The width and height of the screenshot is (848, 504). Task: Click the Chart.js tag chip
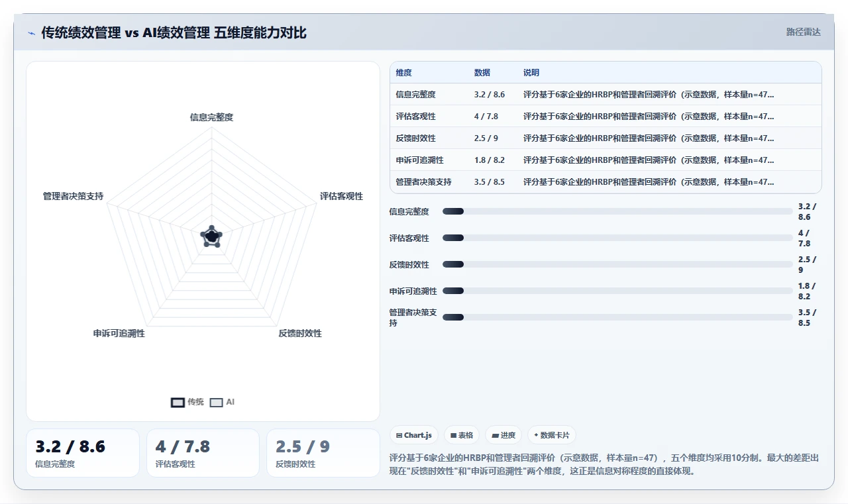(x=414, y=435)
